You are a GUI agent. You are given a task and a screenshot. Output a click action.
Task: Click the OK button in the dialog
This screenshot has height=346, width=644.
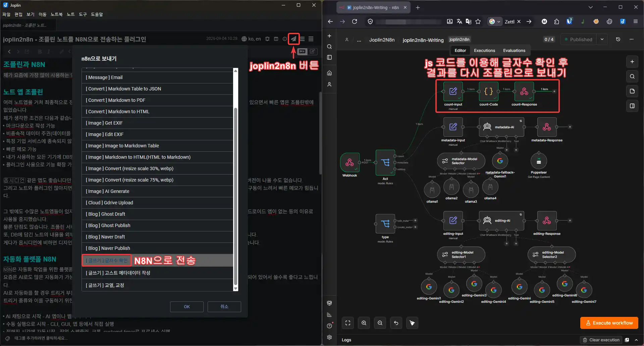pos(187,307)
